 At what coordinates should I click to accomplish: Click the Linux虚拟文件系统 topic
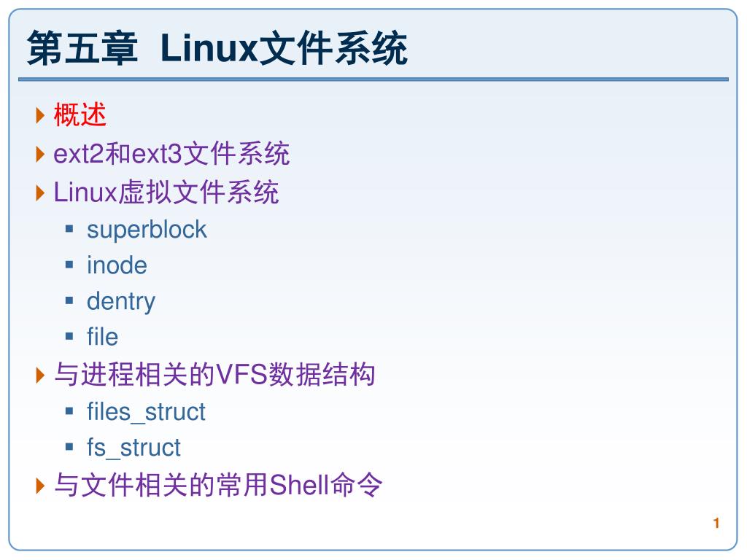pyautogui.click(x=166, y=192)
